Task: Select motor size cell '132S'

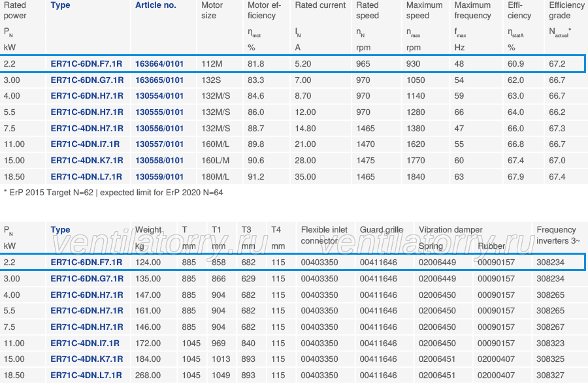Action: click(211, 80)
